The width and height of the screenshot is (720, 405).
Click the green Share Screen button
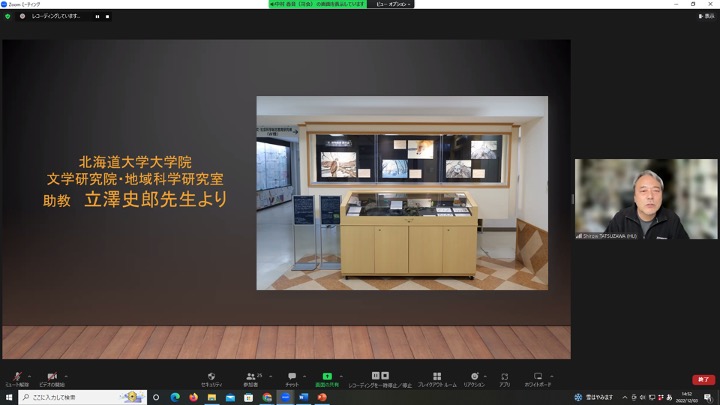[x=327, y=379]
